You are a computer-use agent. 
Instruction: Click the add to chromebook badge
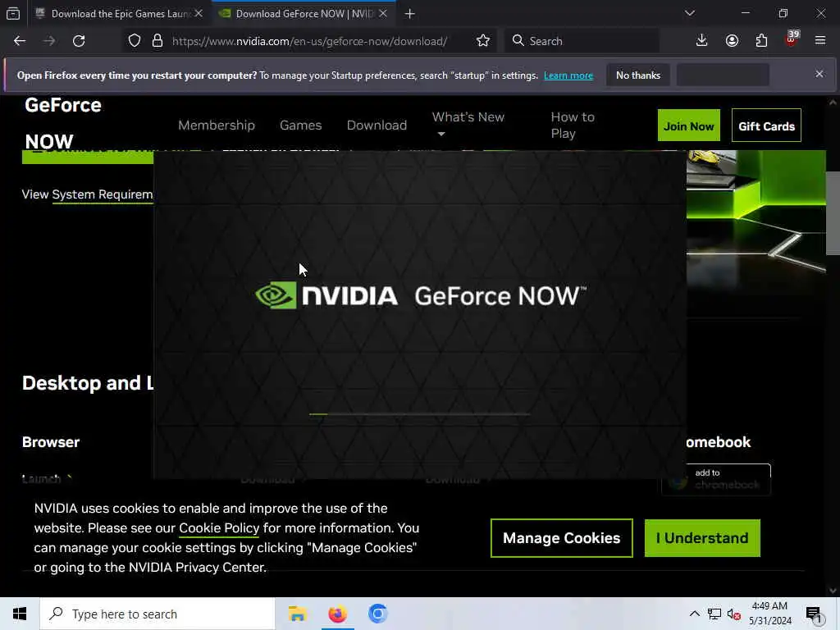pyautogui.click(x=716, y=479)
